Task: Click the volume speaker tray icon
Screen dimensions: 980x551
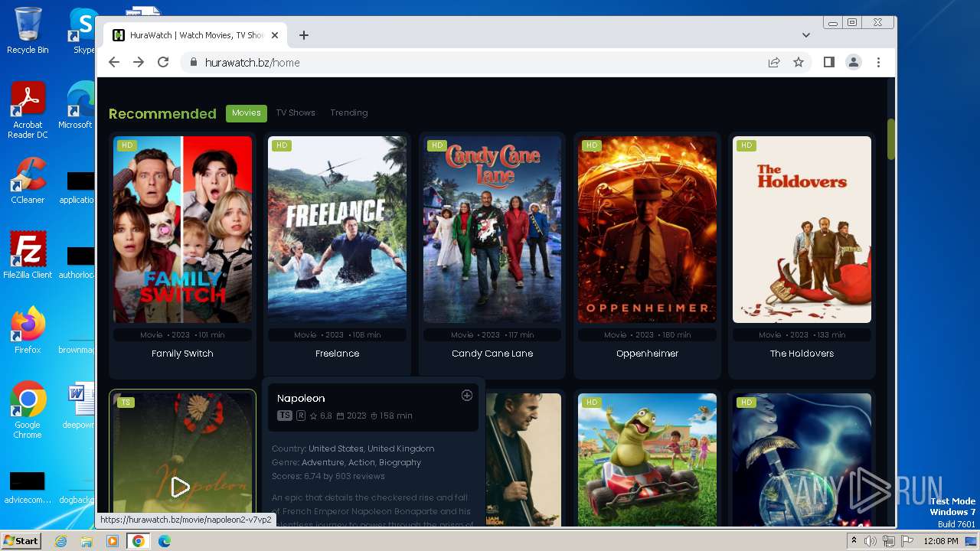Action: pos(871,541)
